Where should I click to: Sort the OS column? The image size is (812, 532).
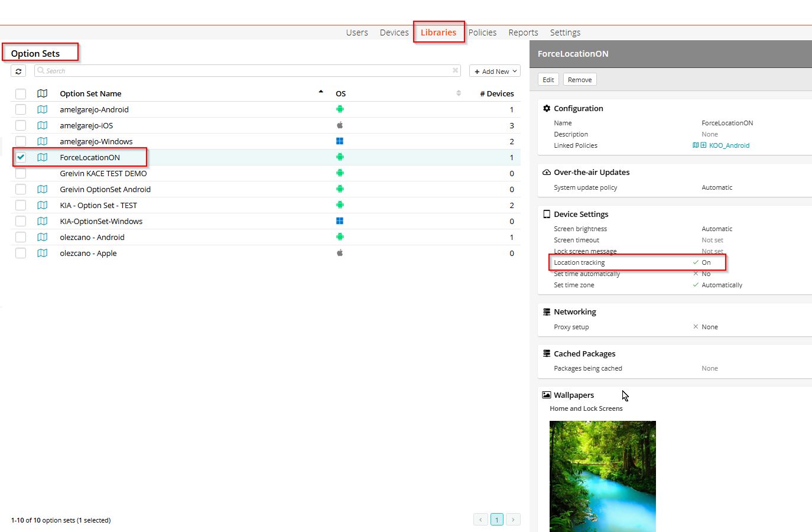(459, 93)
